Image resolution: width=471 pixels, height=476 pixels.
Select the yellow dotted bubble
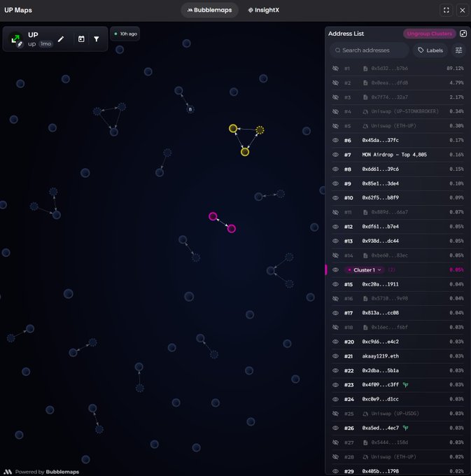pyautogui.click(x=260, y=130)
